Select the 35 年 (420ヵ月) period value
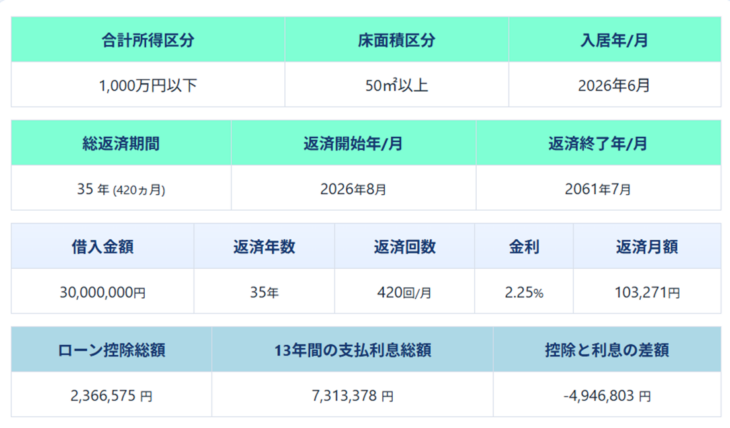Image resolution: width=730 pixels, height=428 pixels. 121,188
